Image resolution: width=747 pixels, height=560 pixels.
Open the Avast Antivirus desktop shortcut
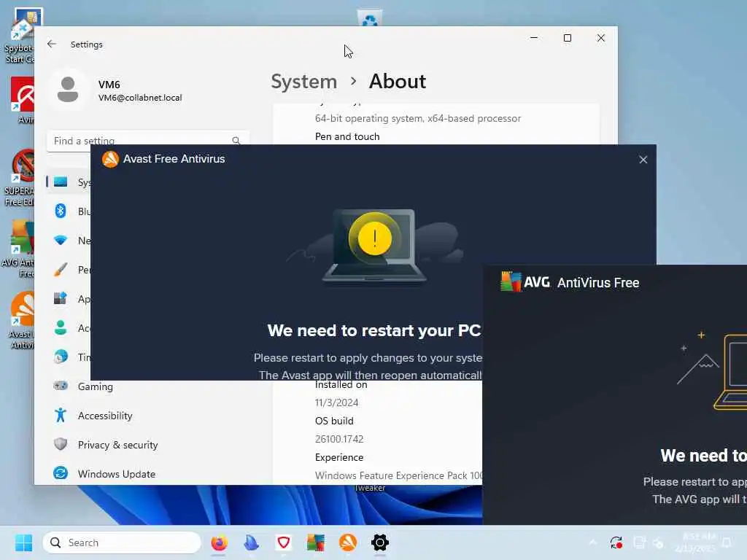(21, 320)
